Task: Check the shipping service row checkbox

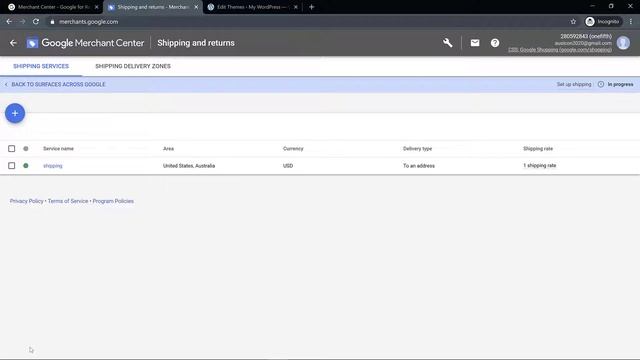Action: tap(11, 166)
